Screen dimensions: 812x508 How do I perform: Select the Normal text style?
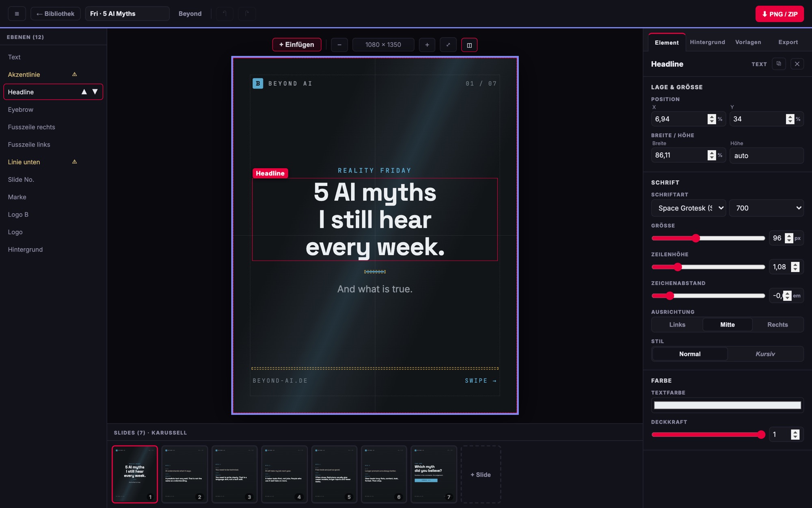click(690, 354)
